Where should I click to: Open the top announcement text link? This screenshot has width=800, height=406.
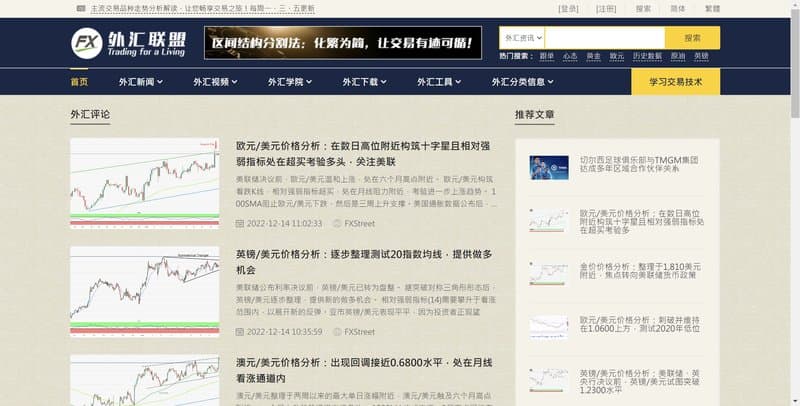[203, 9]
